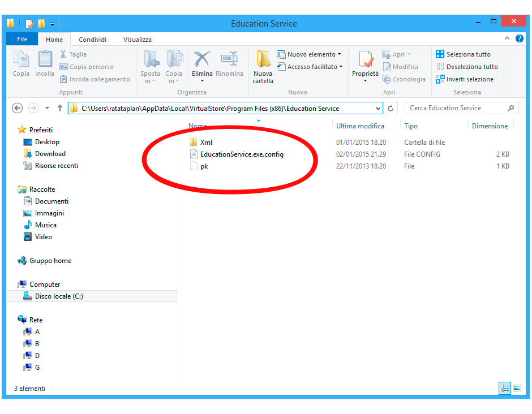Image resolution: width=532 pixels, height=414 pixels.
Task: Create a Nuova cartella
Action: coord(263,67)
